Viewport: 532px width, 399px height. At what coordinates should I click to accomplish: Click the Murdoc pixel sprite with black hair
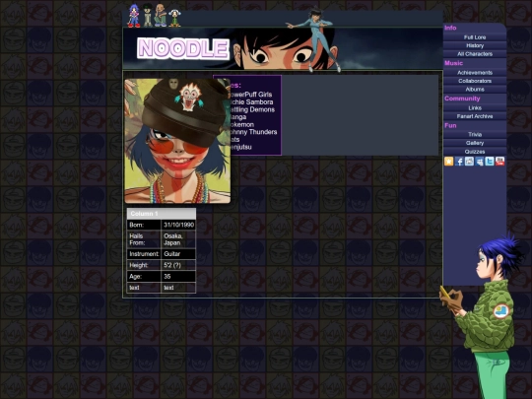coord(147,16)
